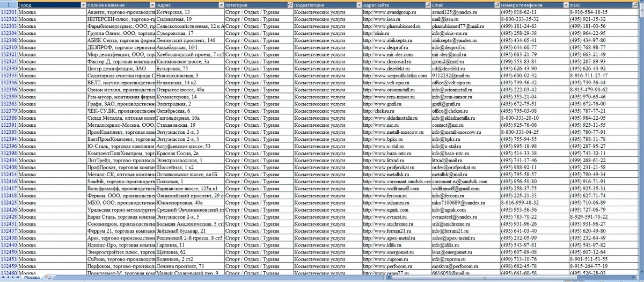The height and width of the screenshot is (282, 644).
Task: Select email cell avanti125@yandex.ru
Action: pos(465,12)
